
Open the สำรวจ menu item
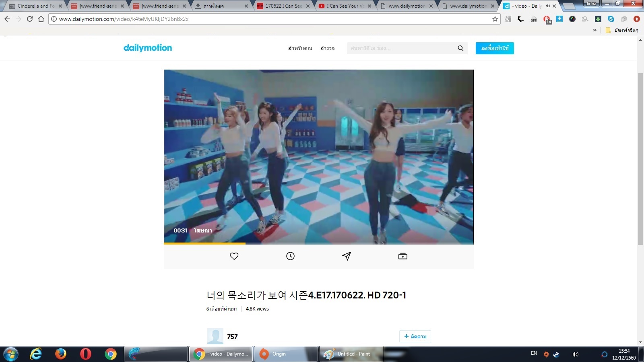tap(328, 48)
